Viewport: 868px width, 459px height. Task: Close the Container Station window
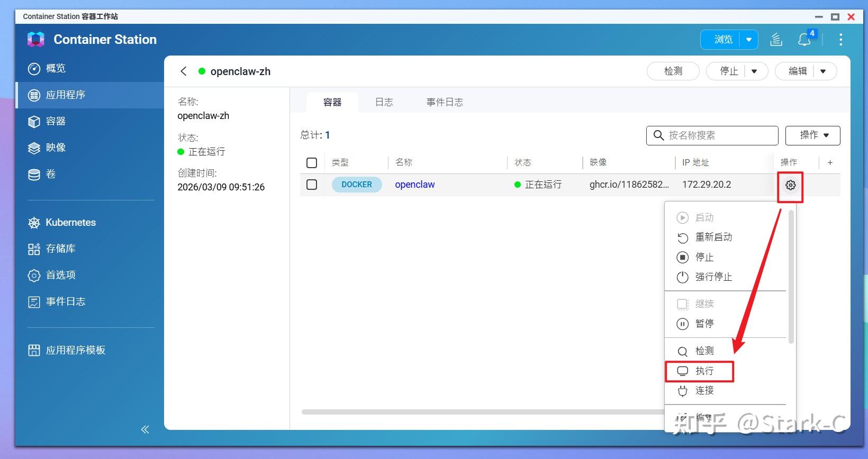pyautogui.click(x=851, y=17)
